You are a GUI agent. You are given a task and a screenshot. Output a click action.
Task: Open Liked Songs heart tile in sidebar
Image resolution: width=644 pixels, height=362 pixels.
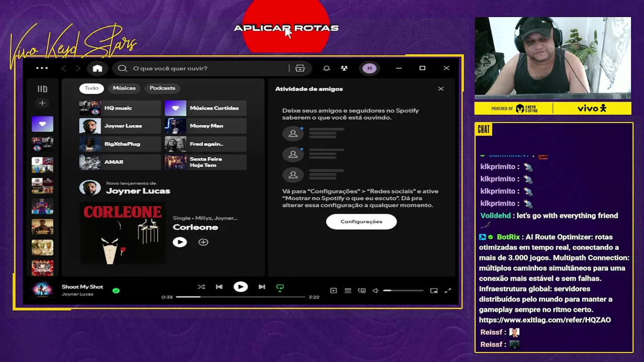[x=42, y=124]
